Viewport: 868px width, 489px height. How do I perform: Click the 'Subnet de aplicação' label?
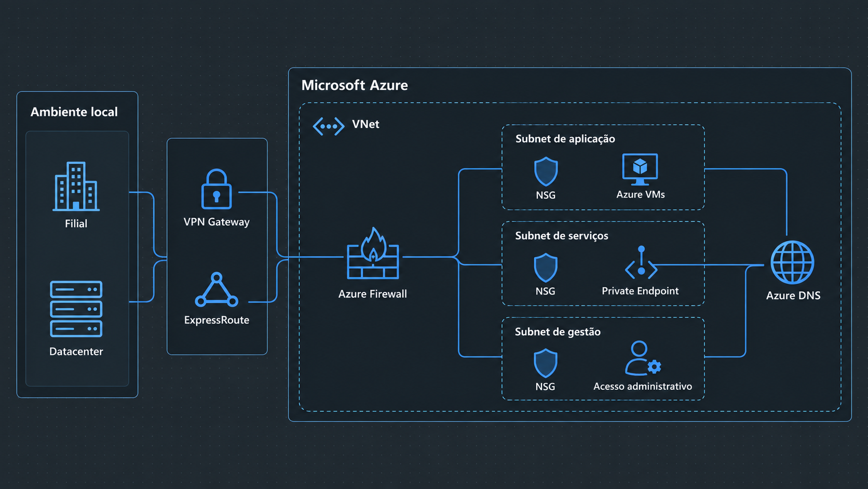[565, 139]
